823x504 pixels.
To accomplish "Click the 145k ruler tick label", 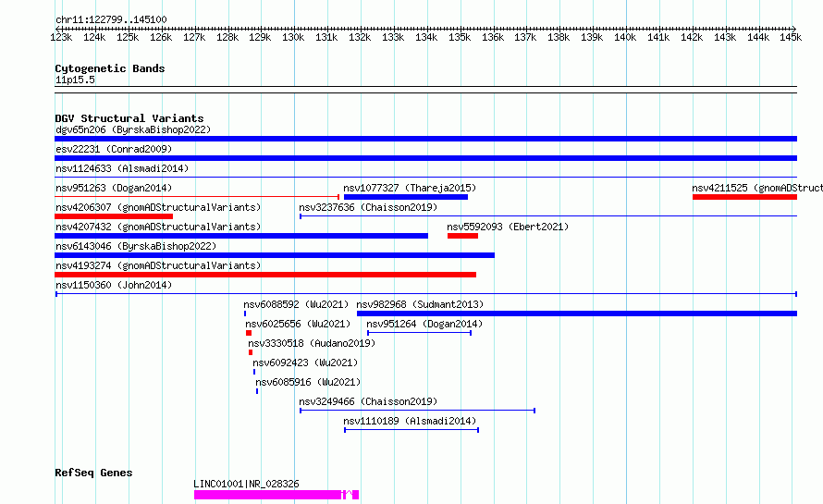I will click(791, 37).
